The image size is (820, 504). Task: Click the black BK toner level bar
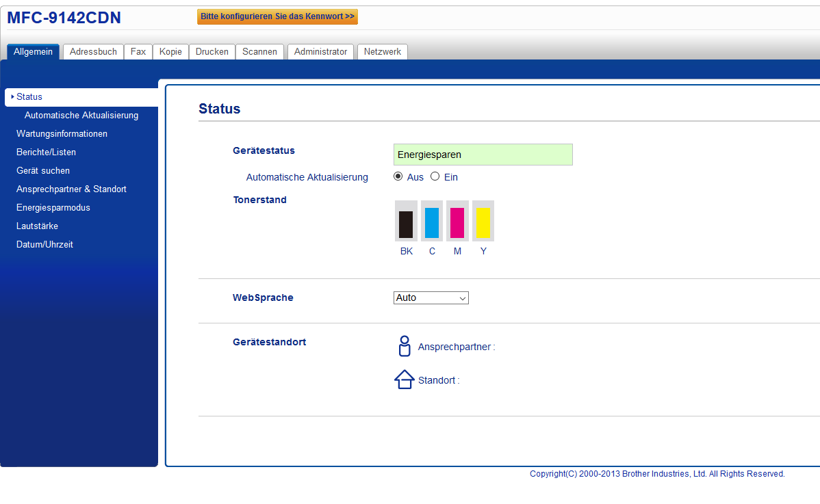click(406, 224)
